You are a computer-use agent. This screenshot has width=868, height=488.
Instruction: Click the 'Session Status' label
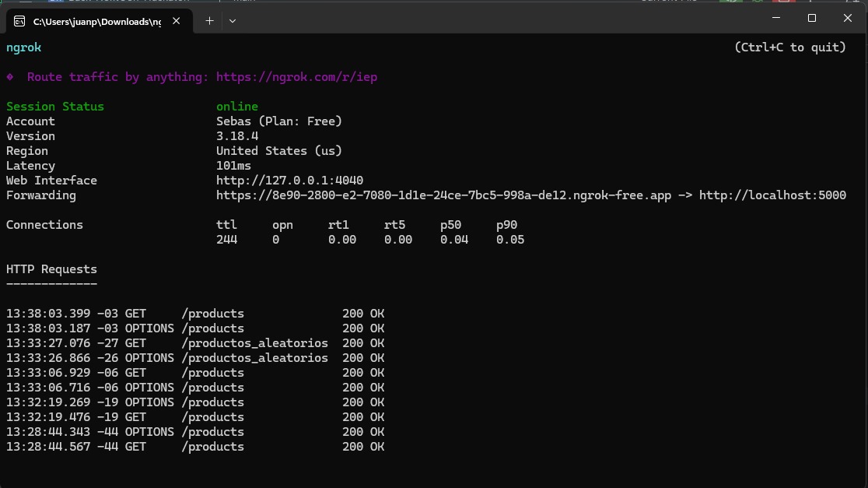(54, 107)
